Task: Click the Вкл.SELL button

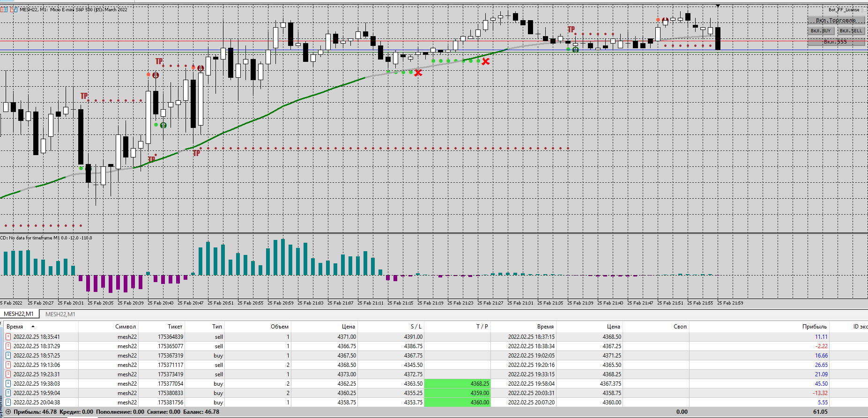Action: 851,30
